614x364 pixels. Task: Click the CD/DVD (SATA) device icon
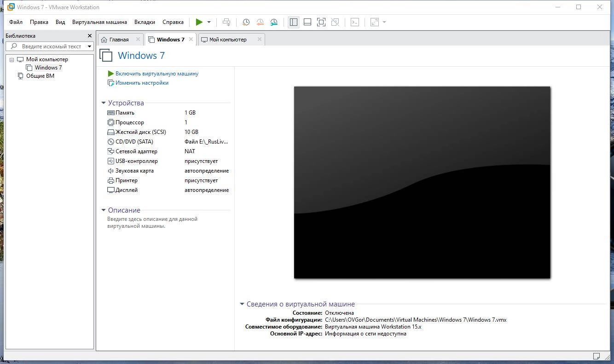pyautogui.click(x=110, y=142)
